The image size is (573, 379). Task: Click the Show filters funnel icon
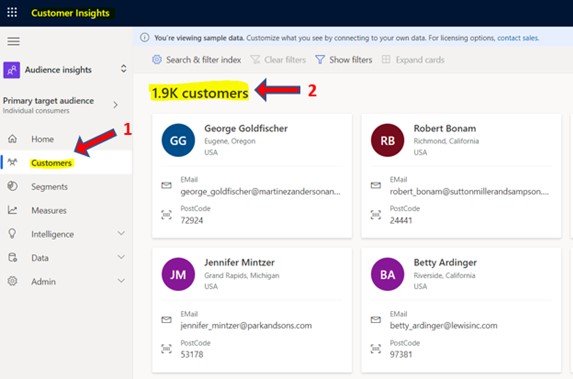tap(320, 60)
